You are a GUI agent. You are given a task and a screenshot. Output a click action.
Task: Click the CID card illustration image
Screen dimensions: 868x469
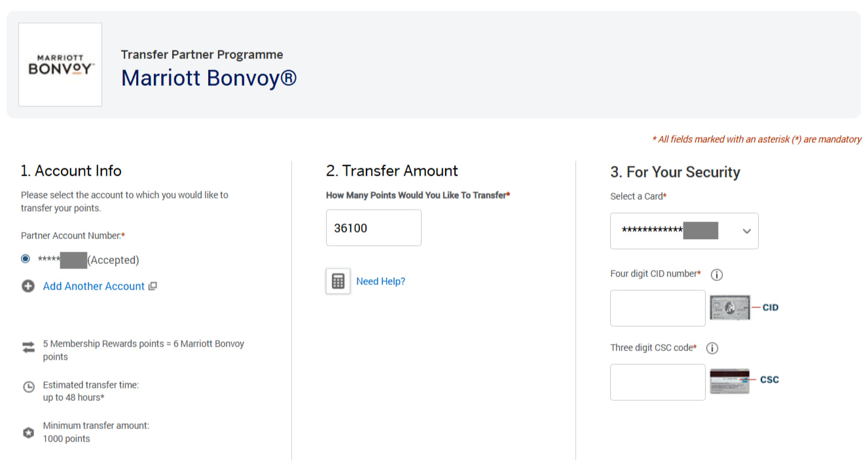point(730,307)
